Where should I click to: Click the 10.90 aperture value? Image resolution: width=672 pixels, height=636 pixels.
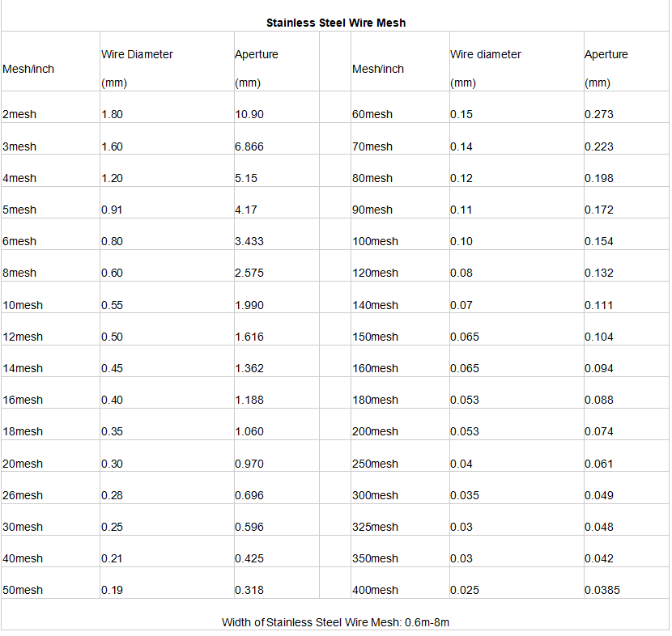[249, 114]
